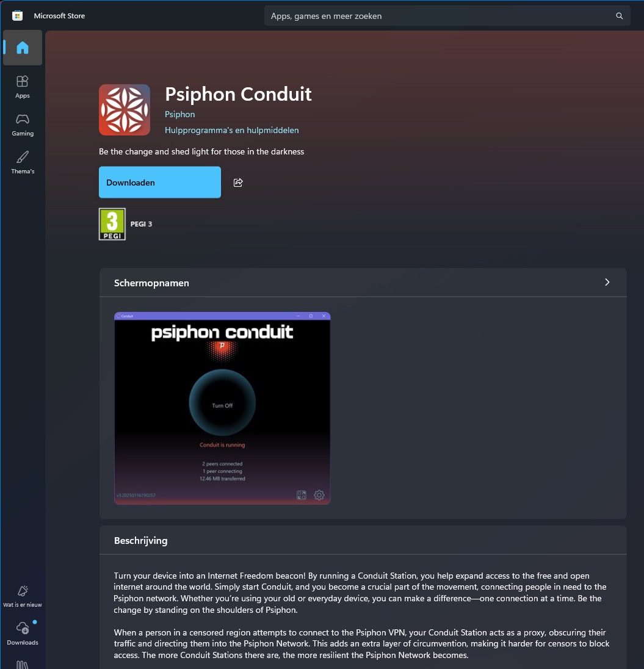Click the PEGI 3 rating badge
This screenshot has height=669, width=644.
[x=112, y=224]
